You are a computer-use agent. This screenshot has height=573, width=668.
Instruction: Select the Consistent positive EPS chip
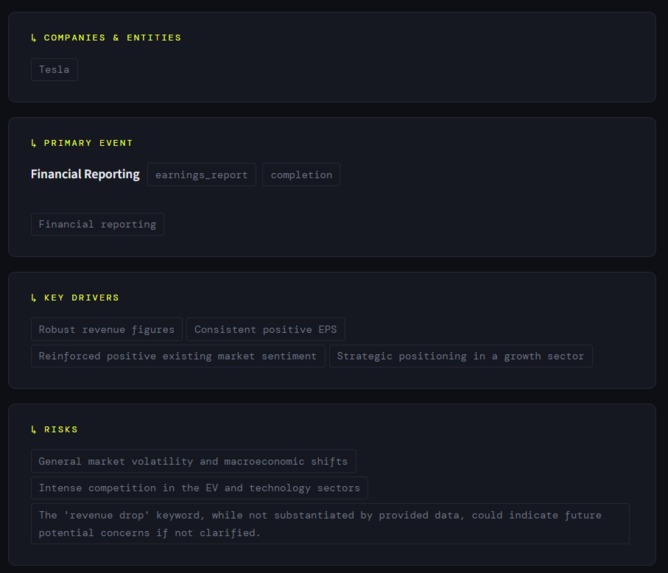(265, 329)
